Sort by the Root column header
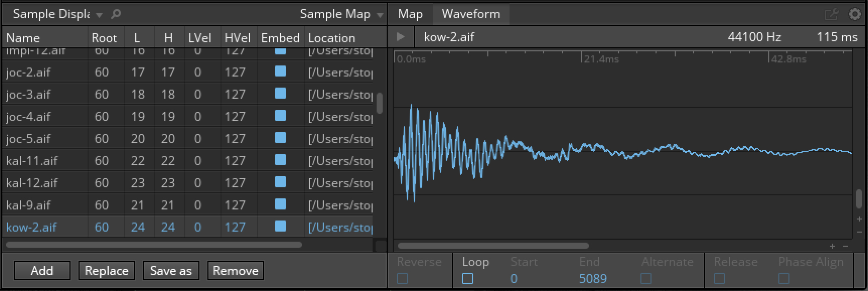Screen dimensions: 868x291 pyautogui.click(x=104, y=38)
